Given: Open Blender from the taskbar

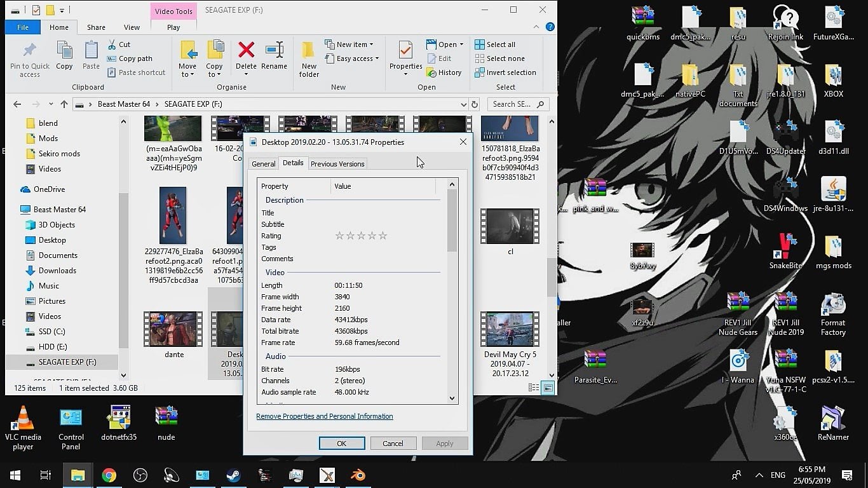Looking at the screenshot, I should [358, 475].
